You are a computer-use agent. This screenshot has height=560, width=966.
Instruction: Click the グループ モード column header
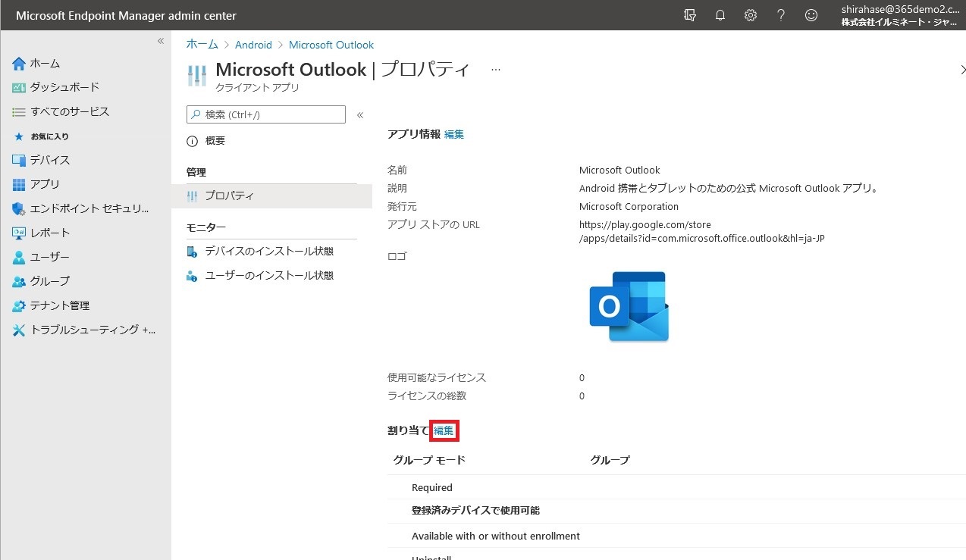(x=429, y=460)
